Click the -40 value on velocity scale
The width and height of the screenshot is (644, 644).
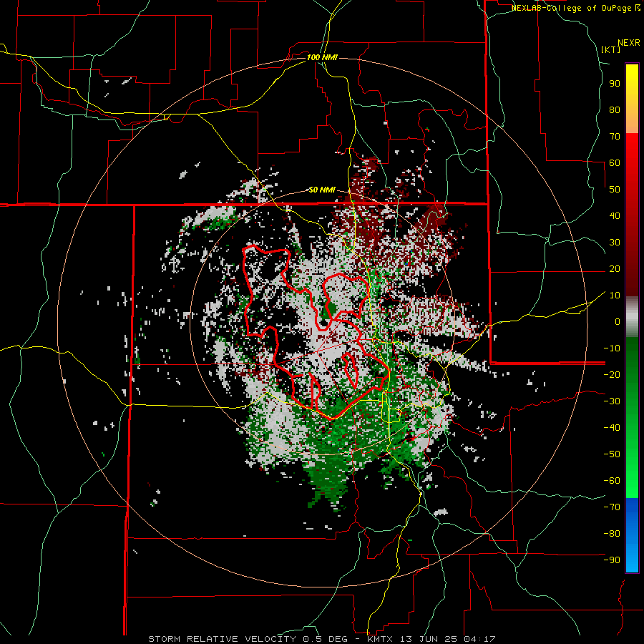pos(612,428)
